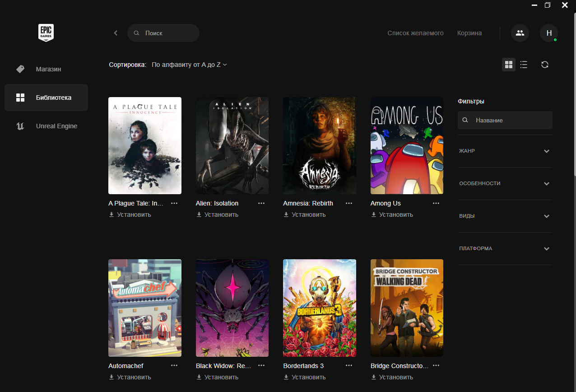The width and height of the screenshot is (576, 392).
Task: Click the Alien: Isolation title text
Action: pyautogui.click(x=217, y=203)
